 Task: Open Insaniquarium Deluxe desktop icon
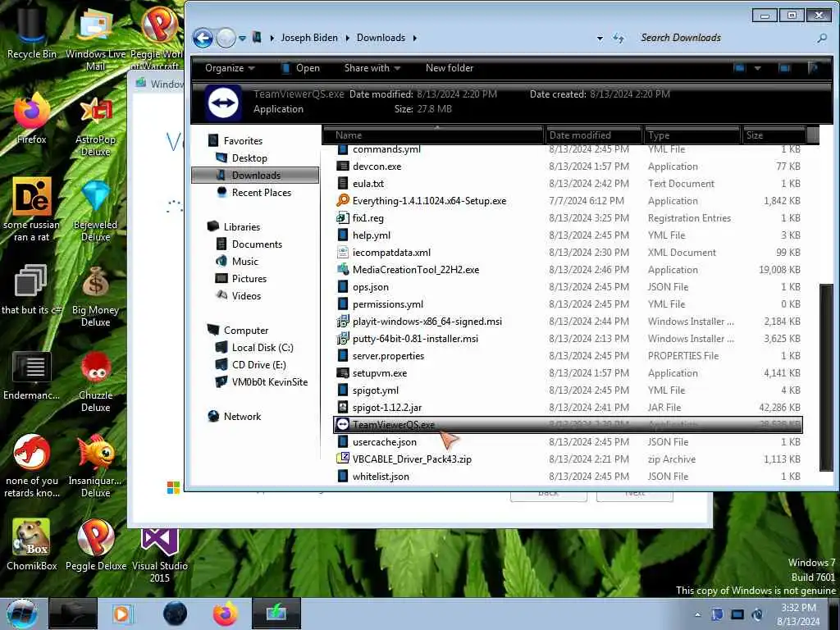95,466
